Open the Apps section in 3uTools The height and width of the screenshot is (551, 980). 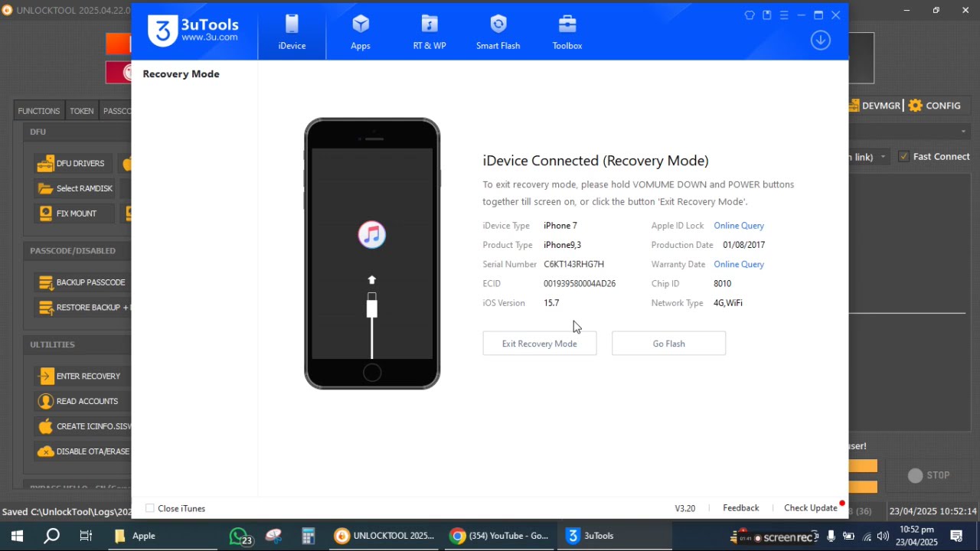361,32
